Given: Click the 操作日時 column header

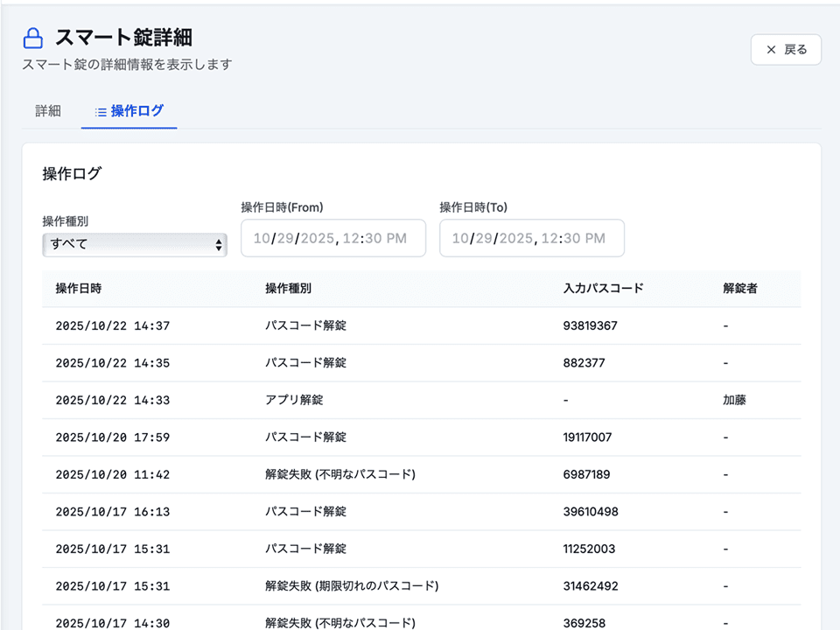Looking at the screenshot, I should (79, 289).
